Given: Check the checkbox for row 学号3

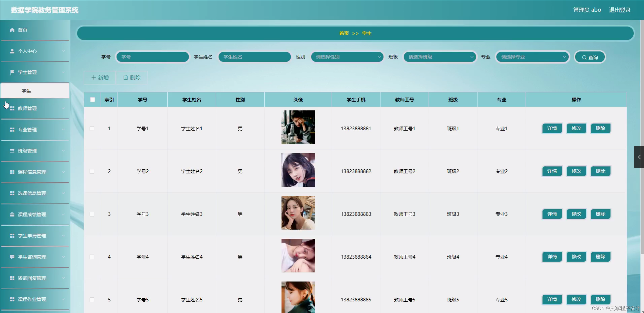Looking at the screenshot, I should click(x=92, y=214).
